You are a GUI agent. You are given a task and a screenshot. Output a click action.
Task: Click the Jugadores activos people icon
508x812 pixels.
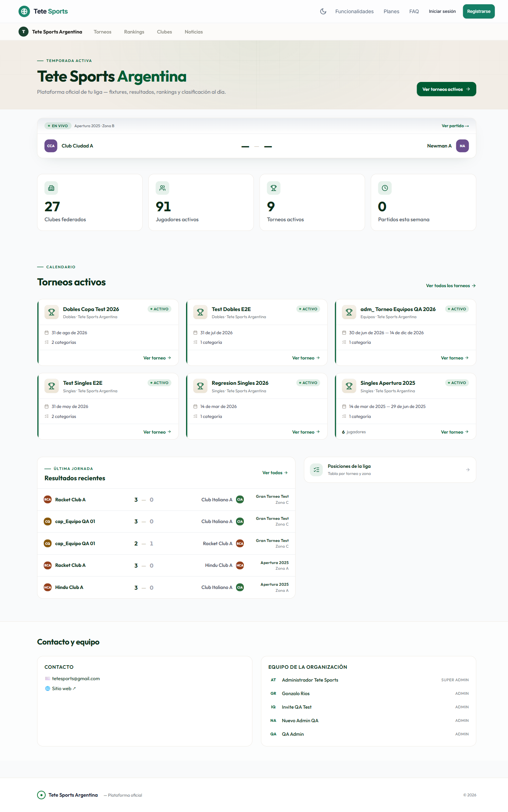pos(163,188)
